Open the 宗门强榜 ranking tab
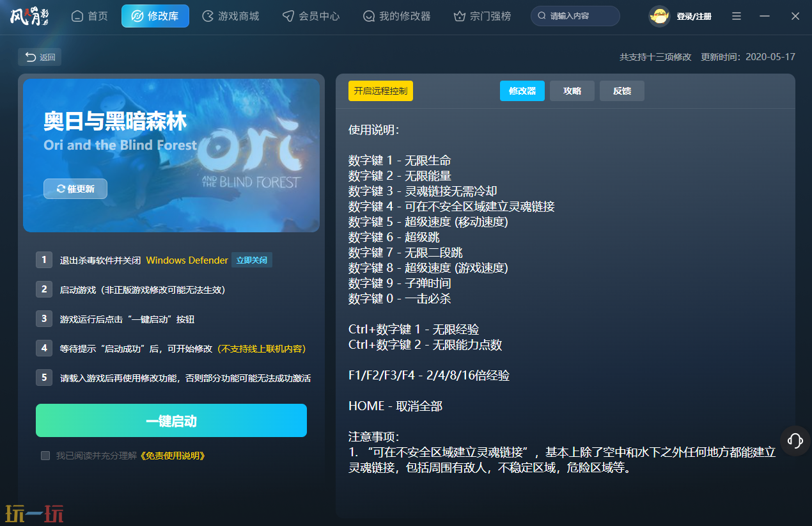This screenshot has height=526, width=812. click(482, 16)
